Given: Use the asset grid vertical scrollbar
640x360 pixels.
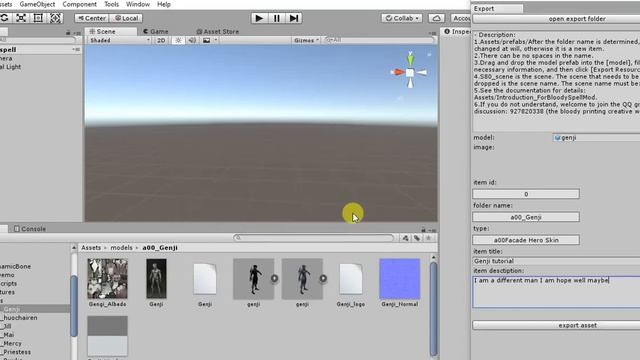Looking at the screenshot, I should pyautogui.click(x=433, y=309).
